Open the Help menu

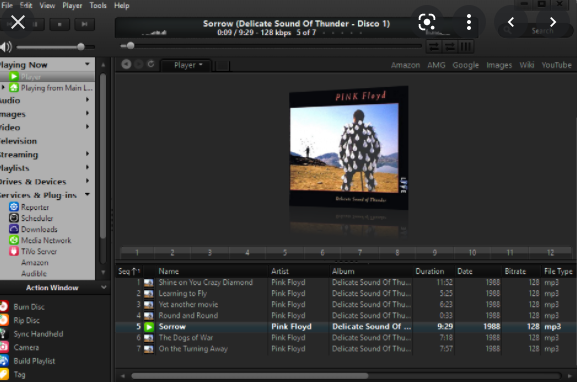(x=121, y=6)
